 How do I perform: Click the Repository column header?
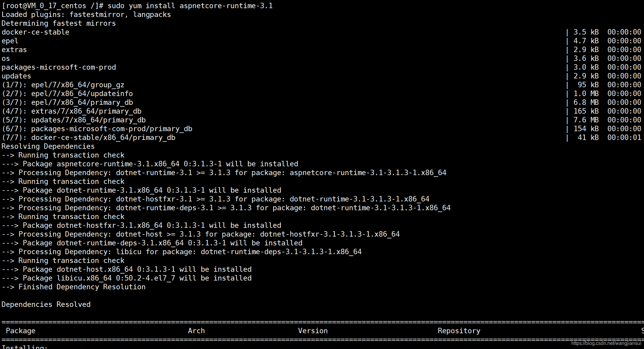pos(459,331)
